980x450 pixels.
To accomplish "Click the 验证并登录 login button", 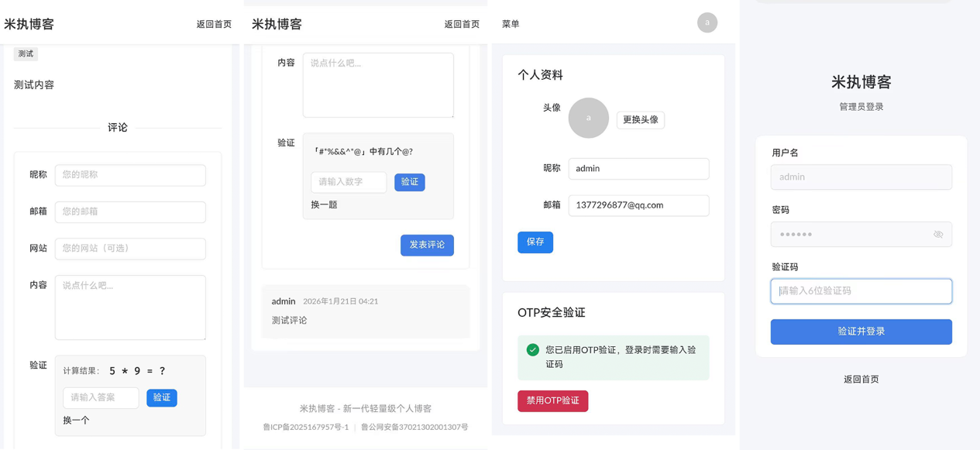I will (861, 331).
